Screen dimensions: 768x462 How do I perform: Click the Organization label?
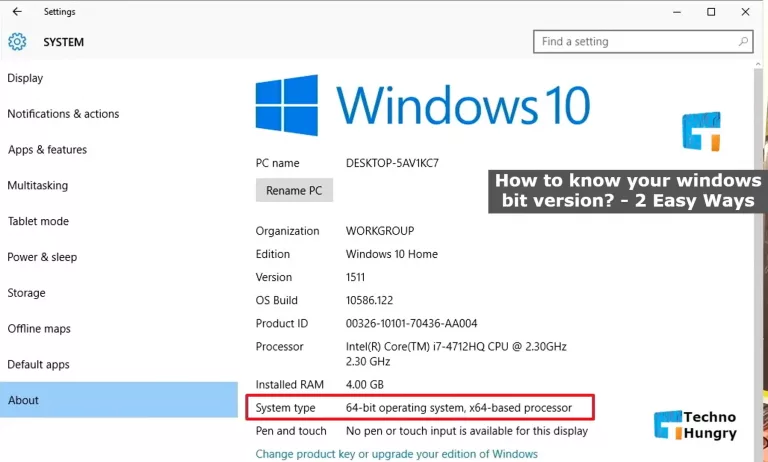[x=288, y=231]
